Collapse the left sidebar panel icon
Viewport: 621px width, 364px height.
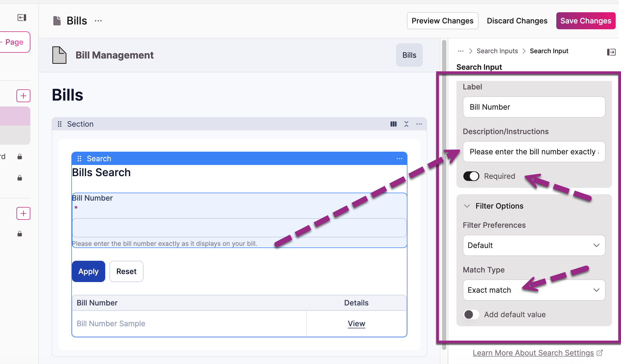tap(22, 18)
